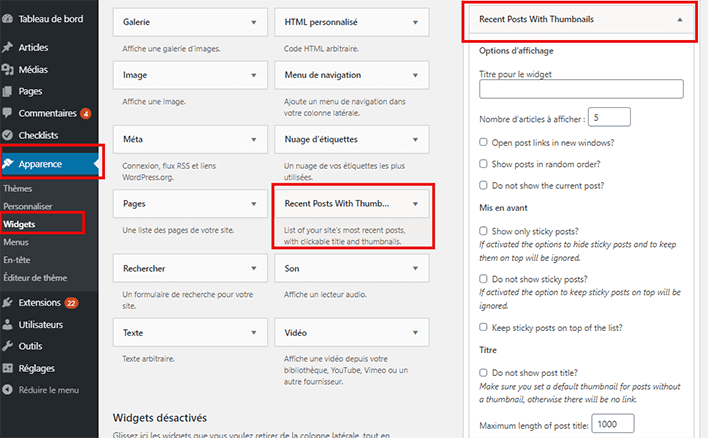This screenshot has width=708, height=438.
Task: Expand the Menu de navigation widget
Action: pos(415,75)
